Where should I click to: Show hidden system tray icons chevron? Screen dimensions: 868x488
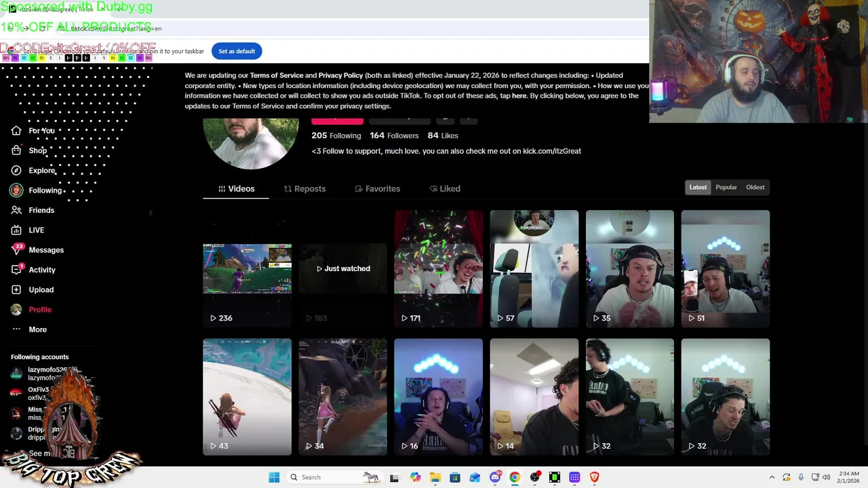pos(772,477)
